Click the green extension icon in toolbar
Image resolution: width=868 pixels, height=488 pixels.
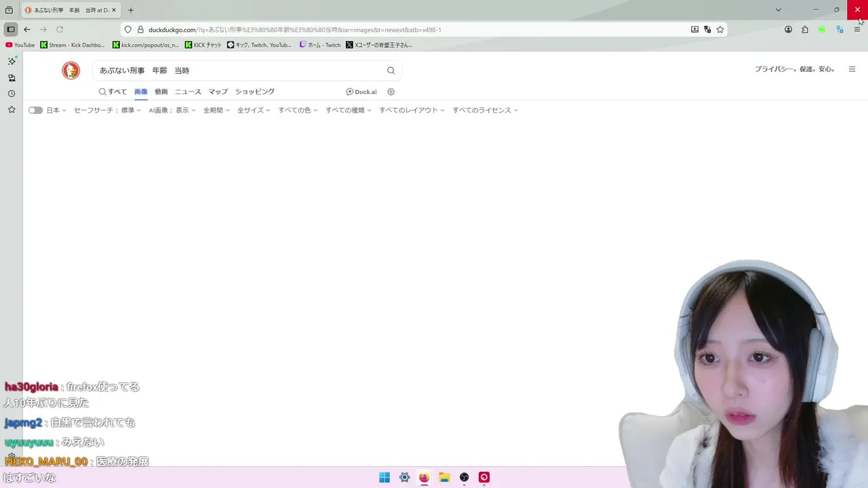click(x=822, y=30)
